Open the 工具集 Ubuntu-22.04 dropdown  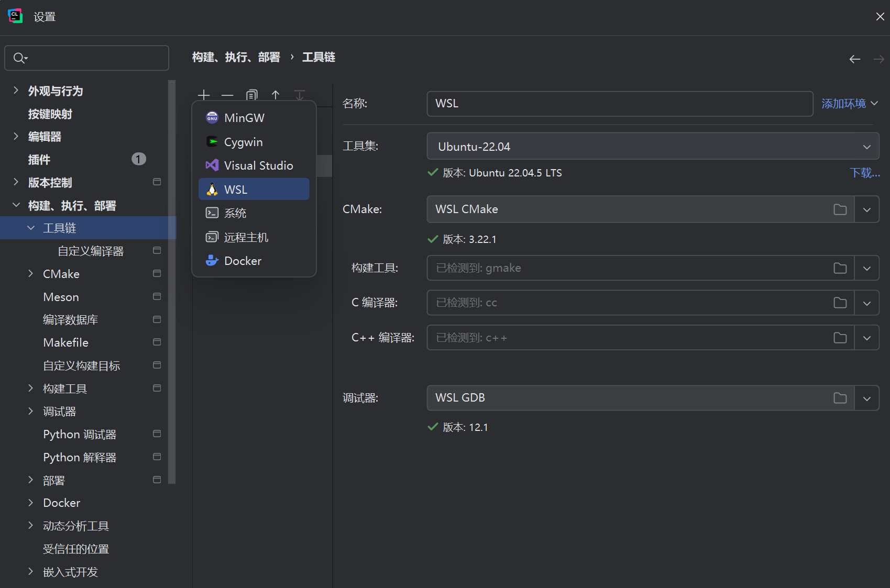click(x=653, y=147)
